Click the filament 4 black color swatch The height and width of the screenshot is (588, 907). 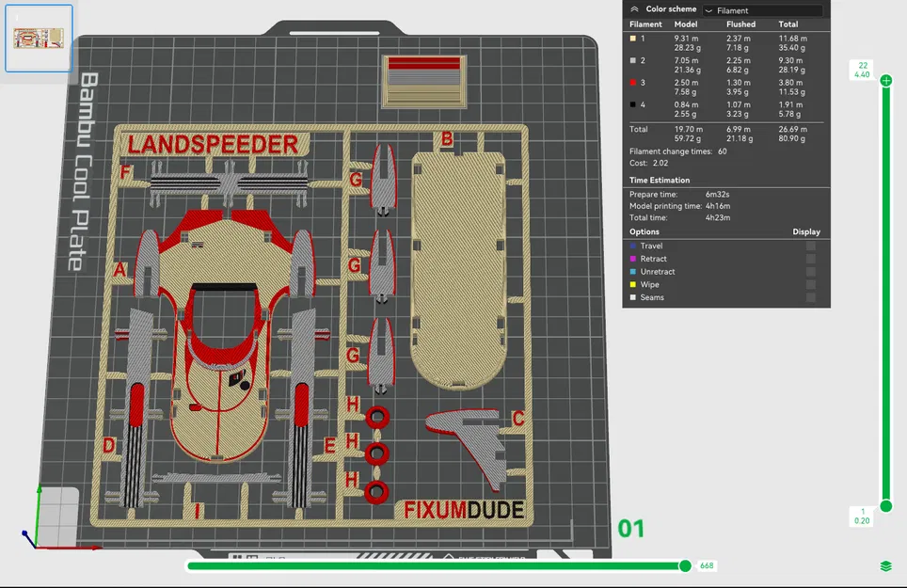pos(633,104)
